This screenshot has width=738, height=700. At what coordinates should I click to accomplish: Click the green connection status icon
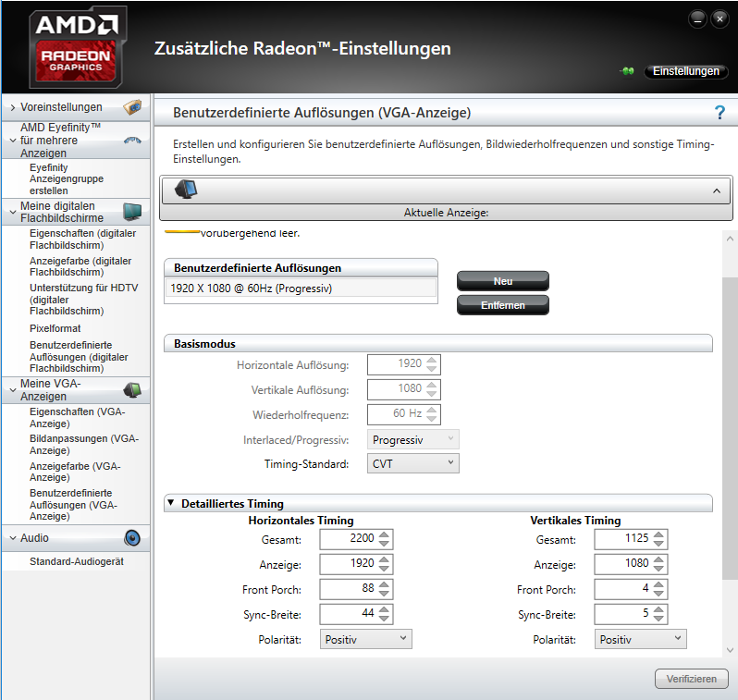(627, 71)
